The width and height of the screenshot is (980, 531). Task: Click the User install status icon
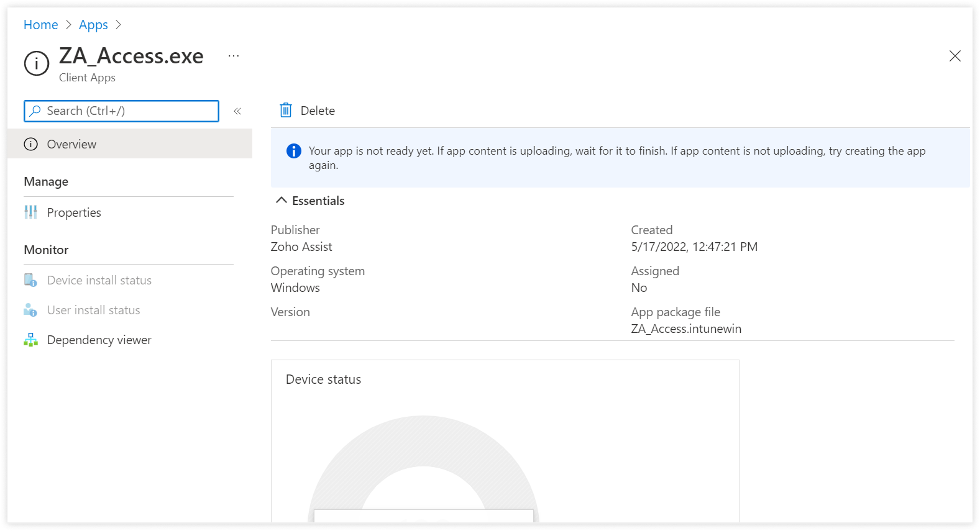(30, 310)
